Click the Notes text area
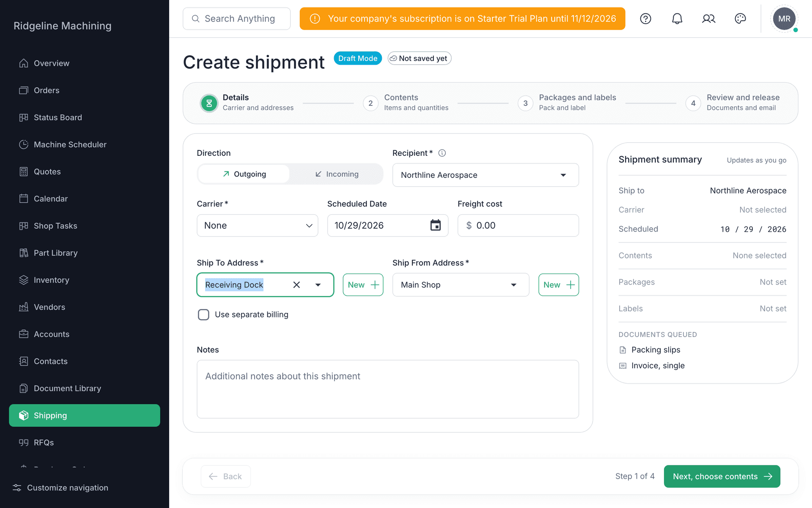The width and height of the screenshot is (812, 508). coord(387,389)
